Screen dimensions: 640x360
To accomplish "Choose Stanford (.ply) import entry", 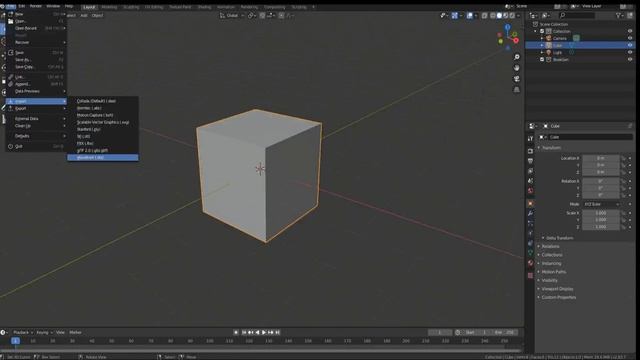I will tap(103, 129).
